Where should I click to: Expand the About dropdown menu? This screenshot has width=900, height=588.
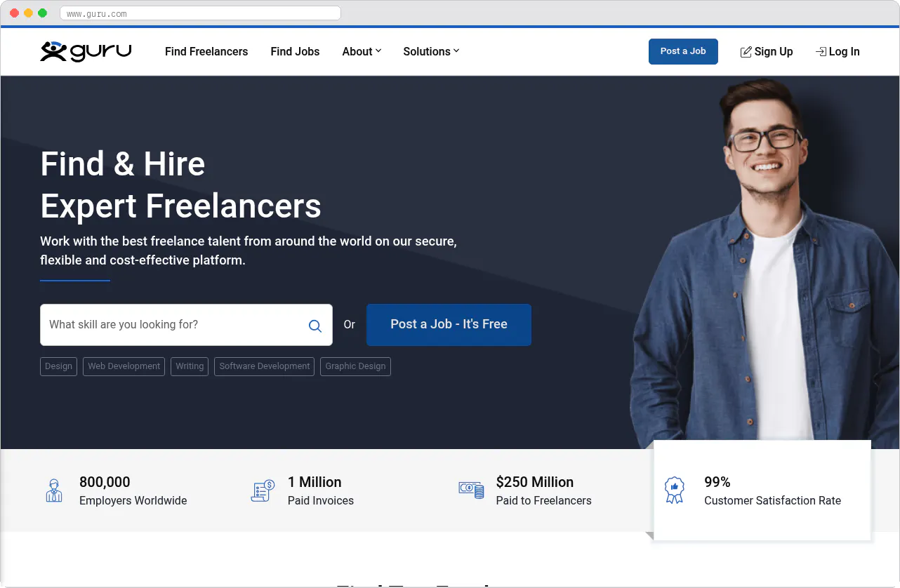pyautogui.click(x=362, y=51)
